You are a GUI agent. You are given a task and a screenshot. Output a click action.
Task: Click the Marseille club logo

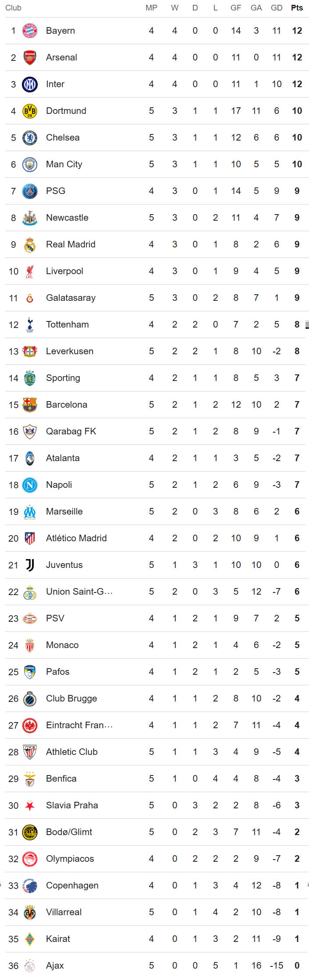click(30, 511)
